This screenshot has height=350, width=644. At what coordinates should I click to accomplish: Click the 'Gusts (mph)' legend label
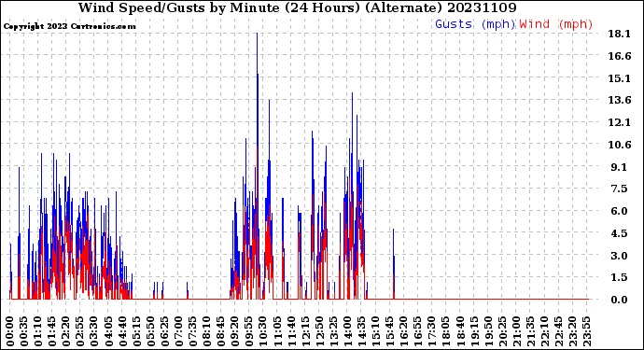click(x=475, y=24)
